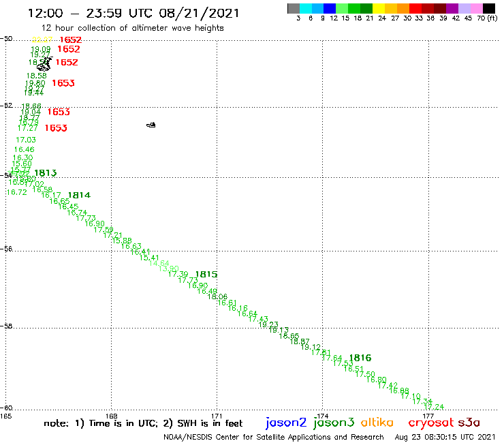This screenshot has width=504, height=443.
Task: Click the 17.50 wave height value
Action: coord(365,374)
